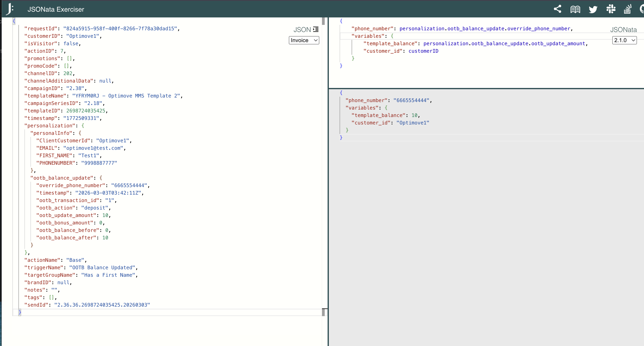This screenshot has height=346, width=644.
Task: Click the GitHub icon at the header edge
Action: (642, 9)
